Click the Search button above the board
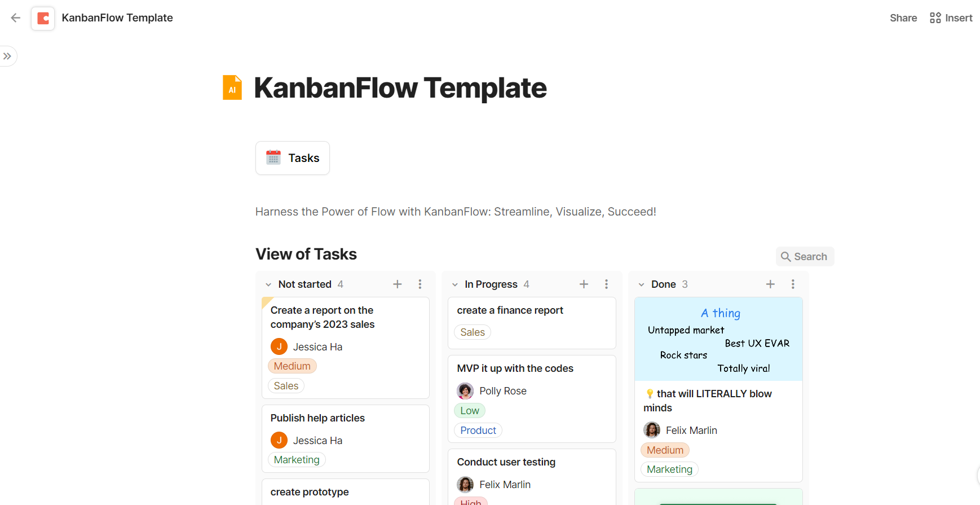 (805, 256)
